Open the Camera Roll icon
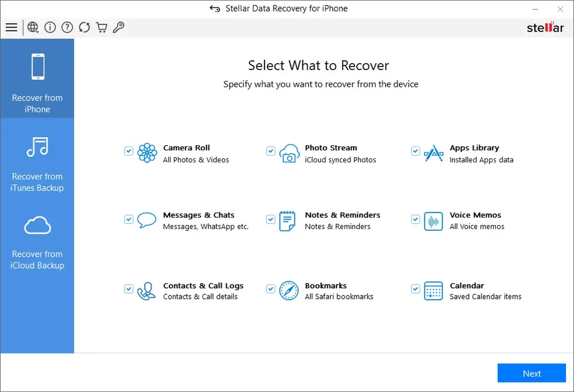Screen dimensions: 574x392 pos(147,153)
